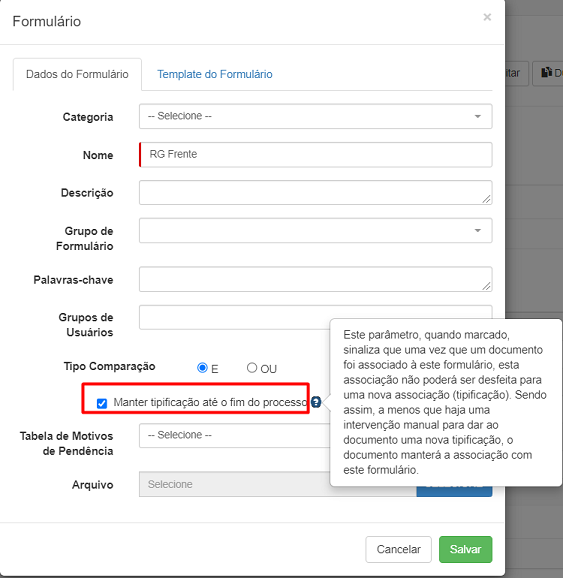Click the help icon beside Manter tipificação
This screenshot has height=578, width=563.
click(x=316, y=402)
